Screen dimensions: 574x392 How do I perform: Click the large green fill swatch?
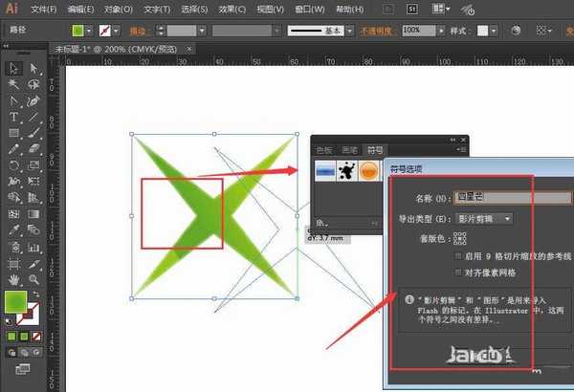tap(17, 302)
